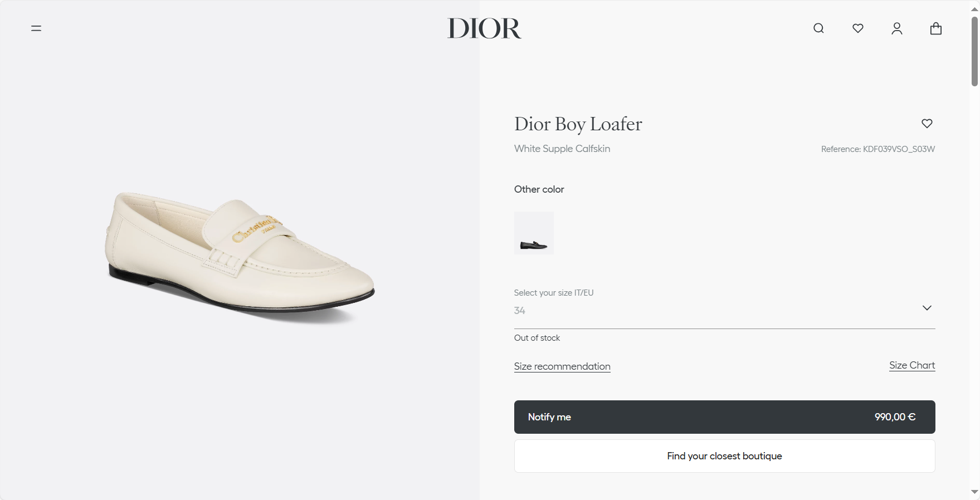Open the hamburger navigation menu
Viewport: 980px width, 500px height.
click(x=36, y=28)
